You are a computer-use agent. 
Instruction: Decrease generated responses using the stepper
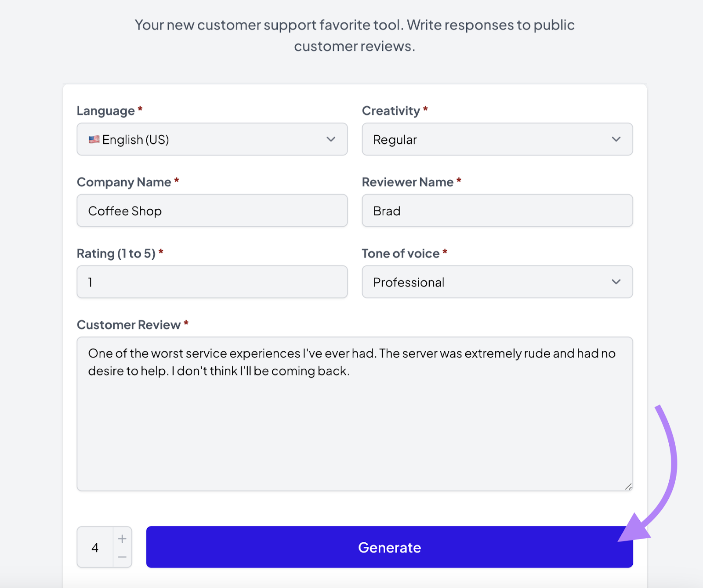point(122,556)
